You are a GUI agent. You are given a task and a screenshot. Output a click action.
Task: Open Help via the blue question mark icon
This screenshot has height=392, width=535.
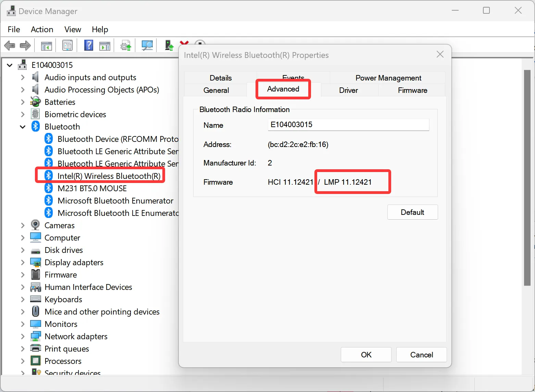click(x=89, y=45)
